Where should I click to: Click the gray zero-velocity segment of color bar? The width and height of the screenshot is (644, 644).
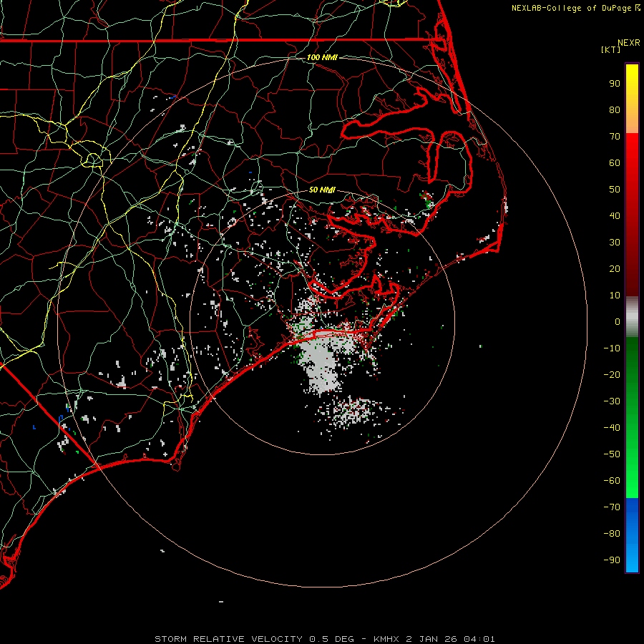click(x=632, y=317)
